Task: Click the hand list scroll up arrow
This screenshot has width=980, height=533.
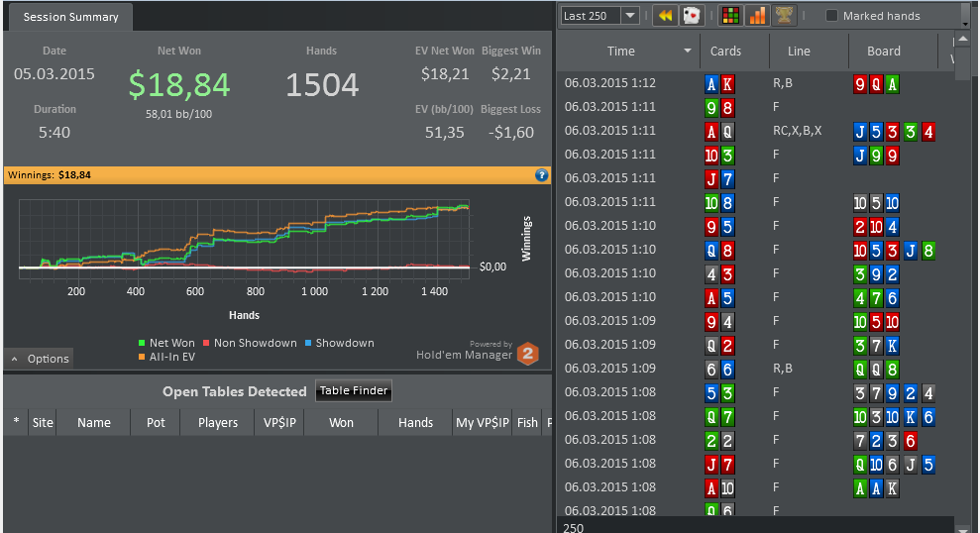Action: [963, 40]
